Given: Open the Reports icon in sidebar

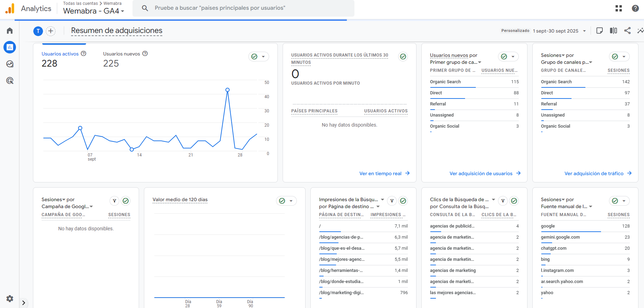Looking at the screenshot, I should [10, 47].
